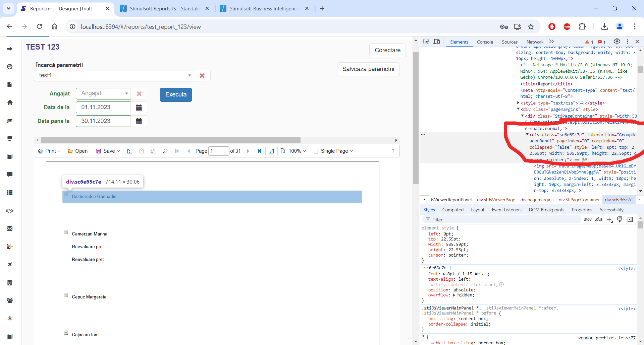Toggle the device toolbar in DevTools
The width and height of the screenshot is (644, 345).
tap(437, 42)
